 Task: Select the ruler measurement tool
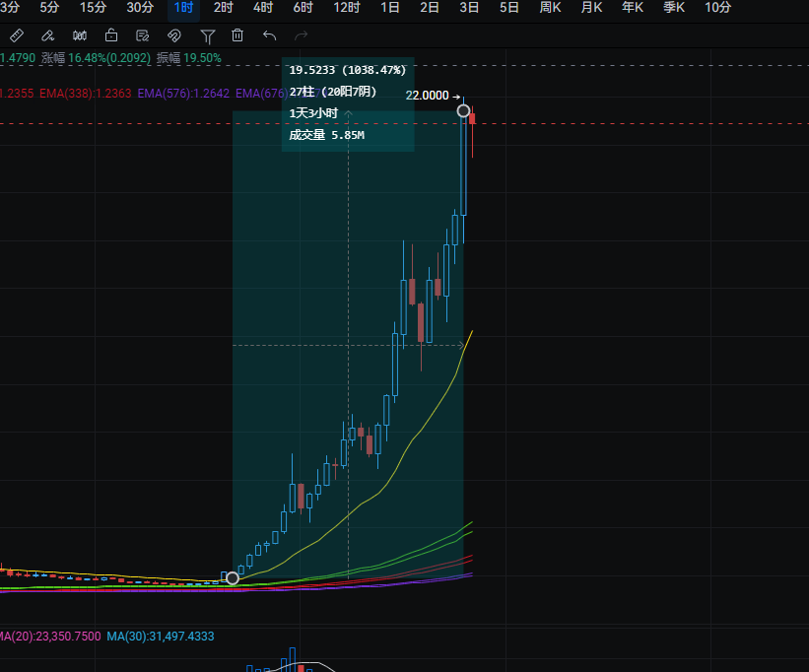coord(17,35)
